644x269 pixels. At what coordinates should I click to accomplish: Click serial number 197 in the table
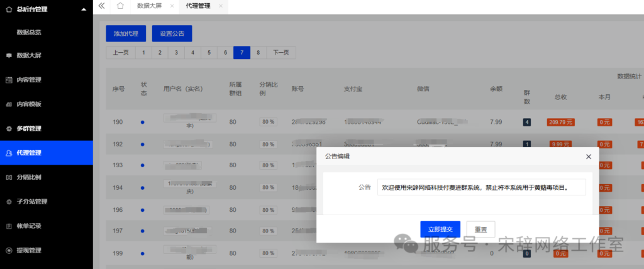pos(118,231)
